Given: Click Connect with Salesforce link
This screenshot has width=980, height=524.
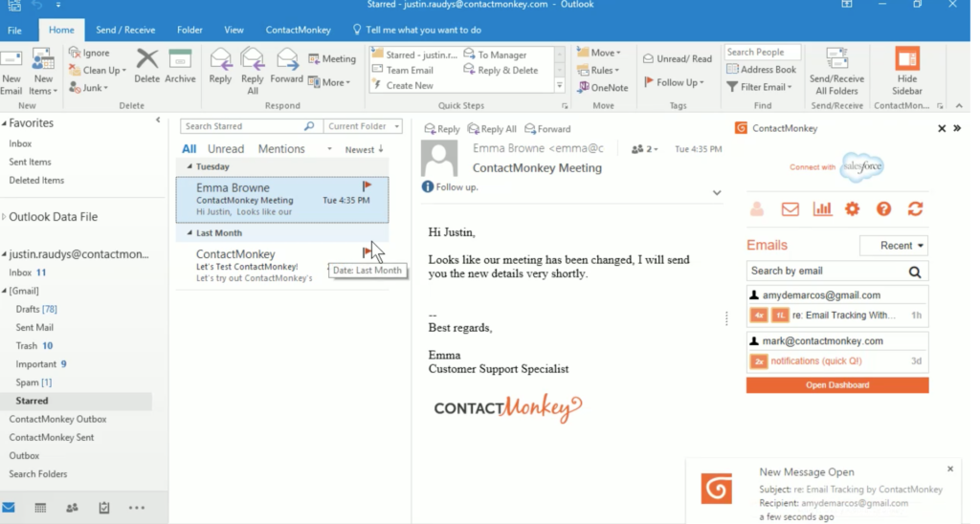Looking at the screenshot, I should (836, 166).
